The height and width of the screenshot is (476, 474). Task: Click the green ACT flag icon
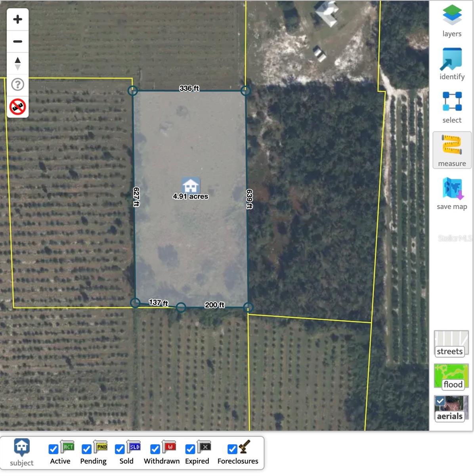click(x=67, y=447)
